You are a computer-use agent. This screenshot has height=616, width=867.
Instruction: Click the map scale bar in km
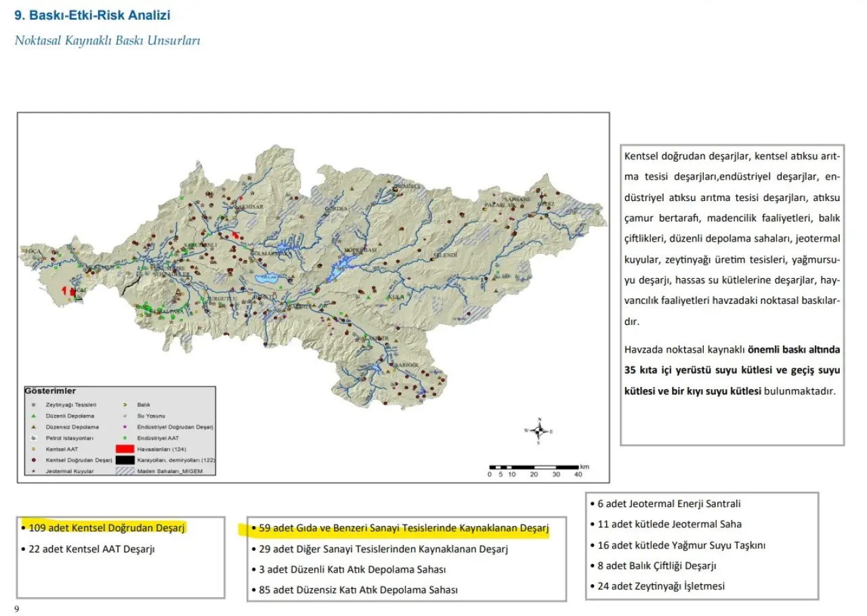533,467
